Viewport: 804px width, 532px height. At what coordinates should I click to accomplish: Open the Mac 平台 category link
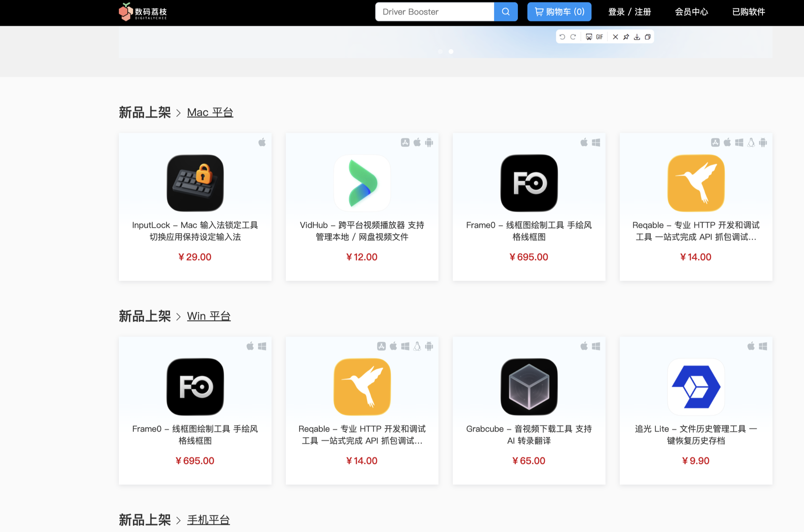click(x=210, y=113)
